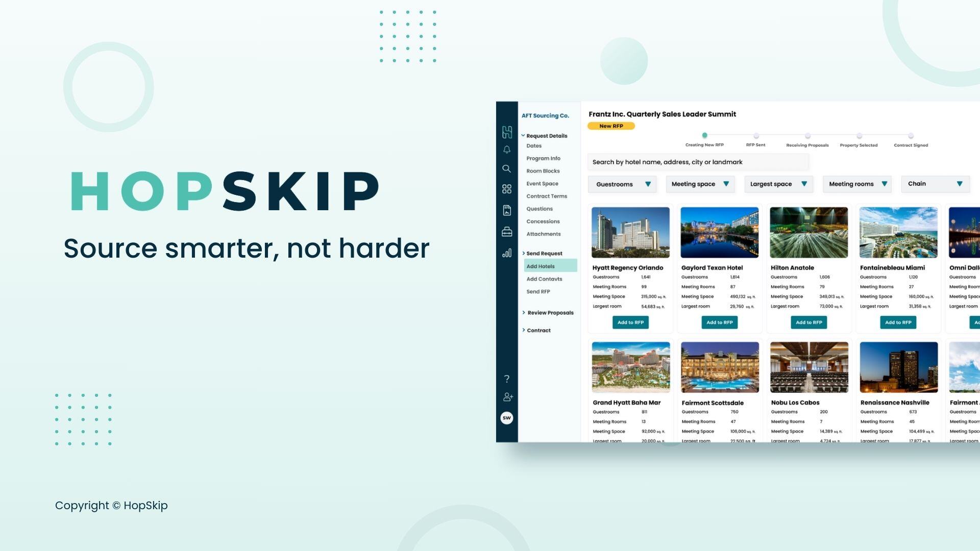Image resolution: width=980 pixels, height=551 pixels.
Task: Open the Chain filter dropdown
Action: [x=936, y=183]
